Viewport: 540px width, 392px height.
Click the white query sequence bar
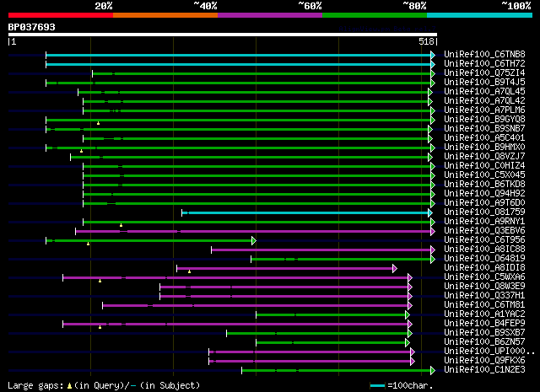pos(223,35)
